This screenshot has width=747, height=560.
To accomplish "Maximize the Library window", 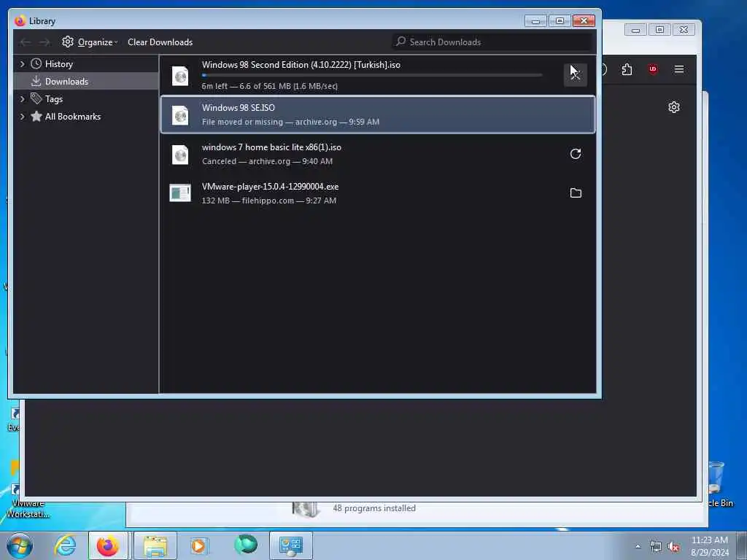I will click(560, 21).
